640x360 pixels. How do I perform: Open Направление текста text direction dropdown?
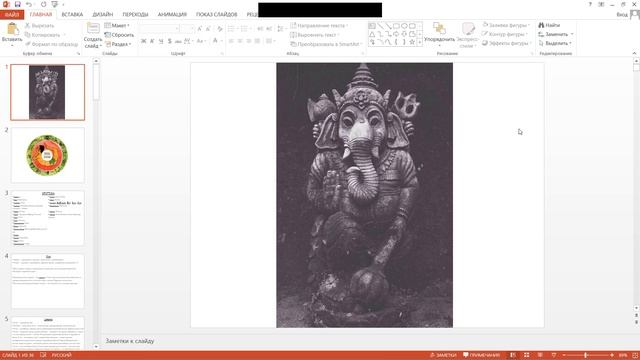(319, 25)
